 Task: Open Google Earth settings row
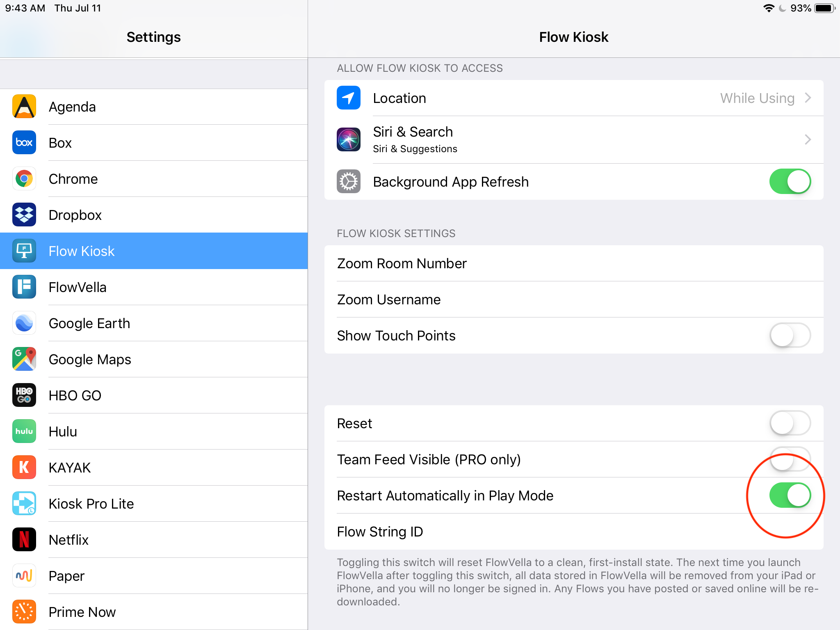pos(154,323)
